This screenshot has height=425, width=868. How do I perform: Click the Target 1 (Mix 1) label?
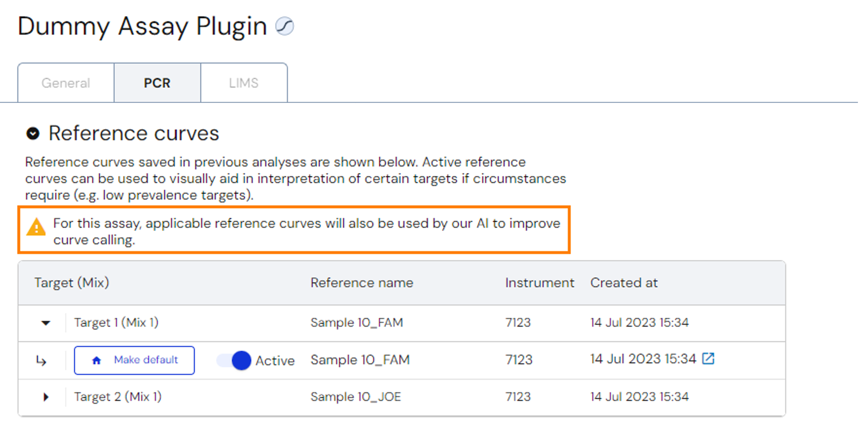click(116, 323)
